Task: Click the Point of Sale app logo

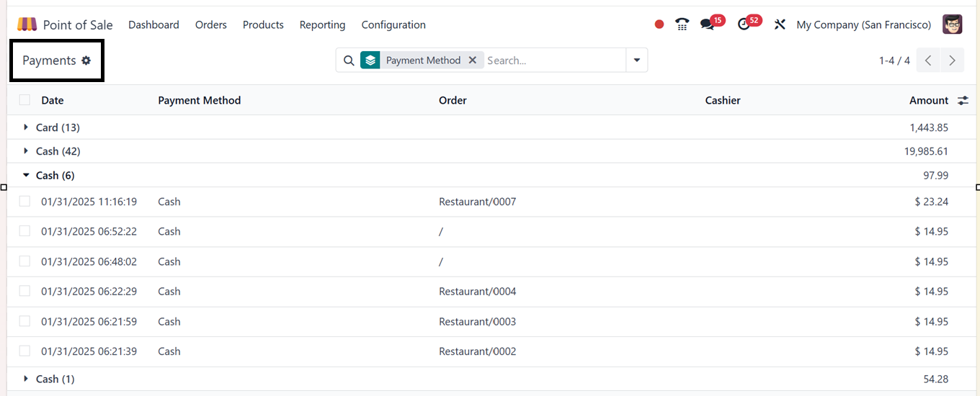Action: point(27,24)
